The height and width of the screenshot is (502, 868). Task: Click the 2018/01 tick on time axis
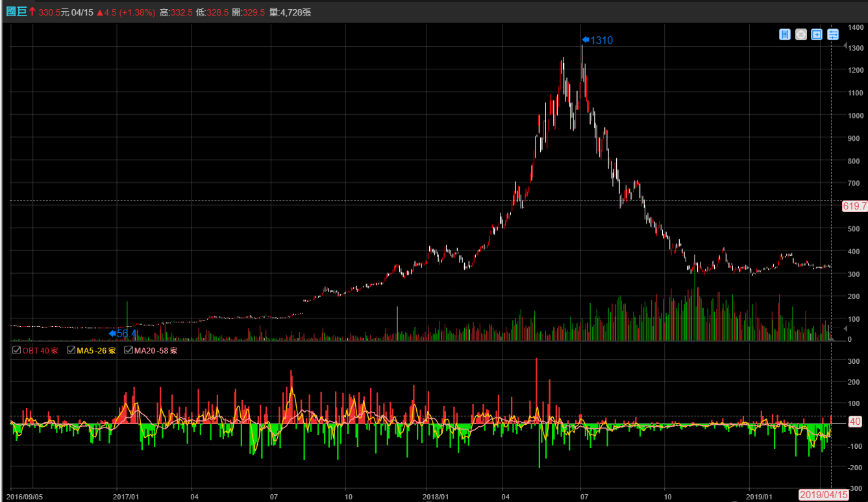coord(436,495)
